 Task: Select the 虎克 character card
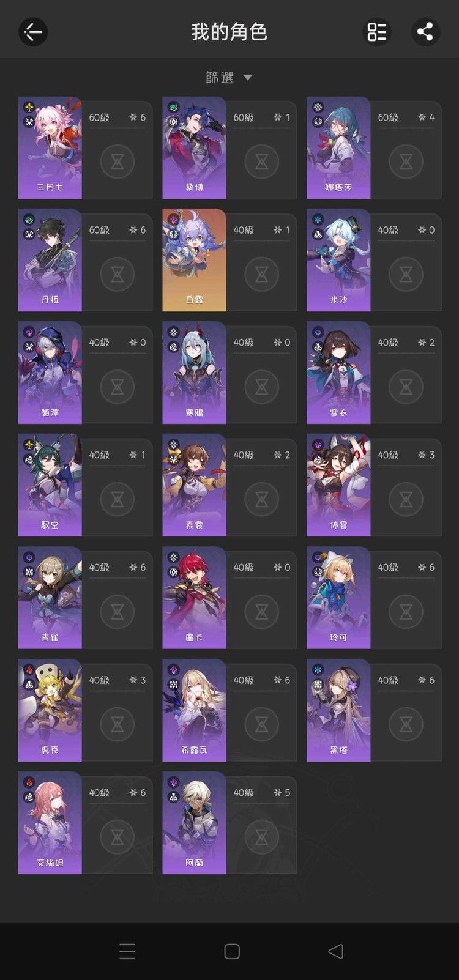[85, 710]
